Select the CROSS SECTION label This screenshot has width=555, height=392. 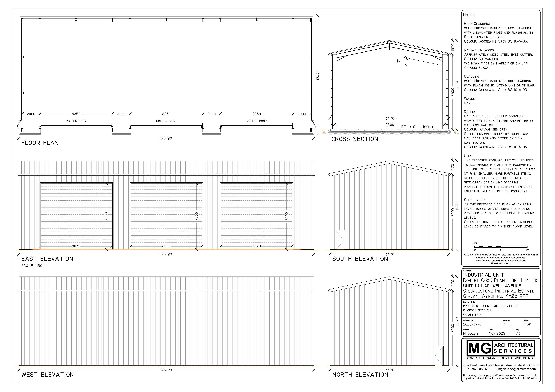click(355, 139)
